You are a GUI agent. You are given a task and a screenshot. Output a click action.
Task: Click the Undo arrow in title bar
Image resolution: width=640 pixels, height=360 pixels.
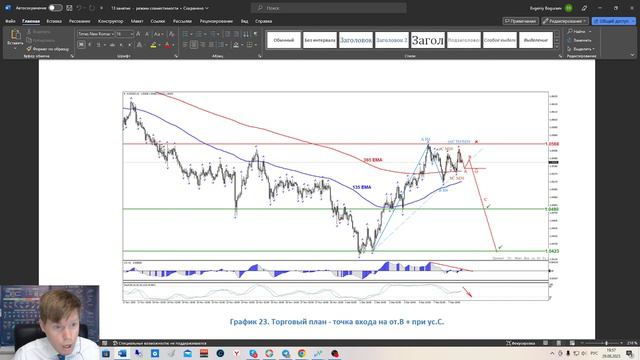tap(79, 8)
